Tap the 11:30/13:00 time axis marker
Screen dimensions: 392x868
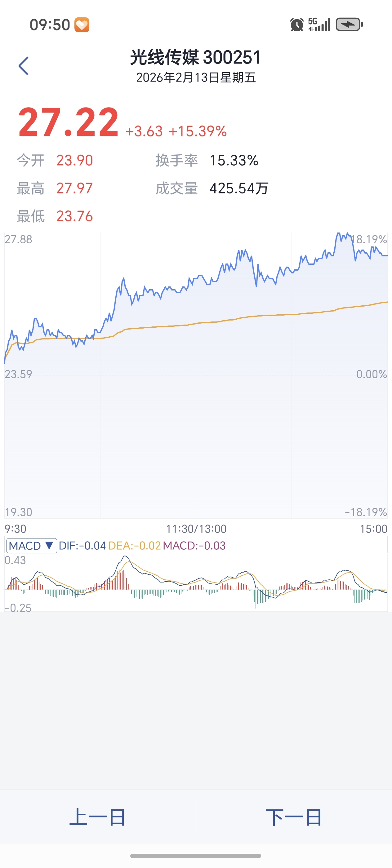click(x=196, y=529)
